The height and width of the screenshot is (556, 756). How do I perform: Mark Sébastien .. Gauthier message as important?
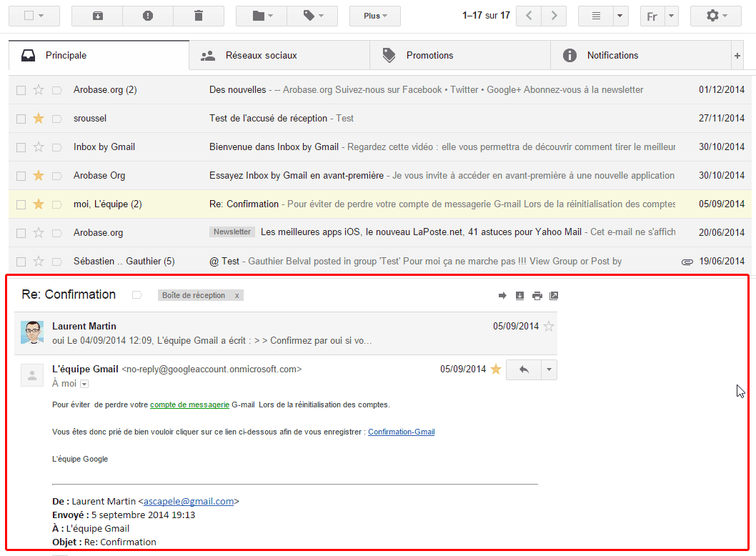57,262
